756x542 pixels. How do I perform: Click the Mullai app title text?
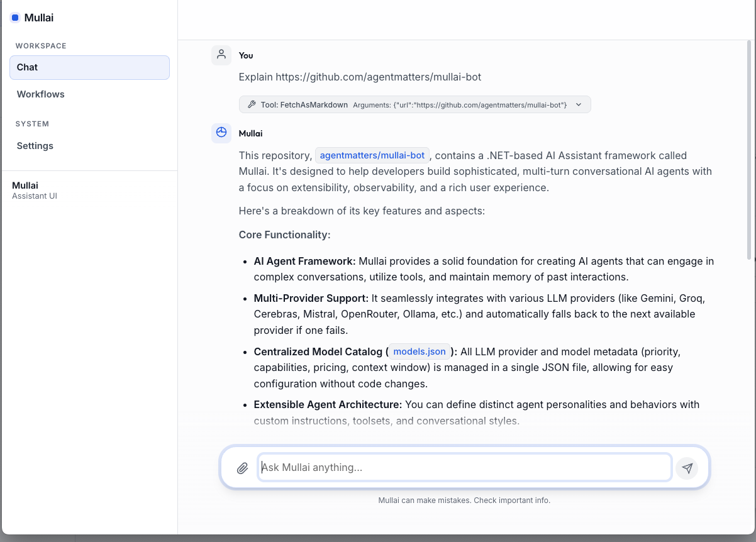[39, 18]
